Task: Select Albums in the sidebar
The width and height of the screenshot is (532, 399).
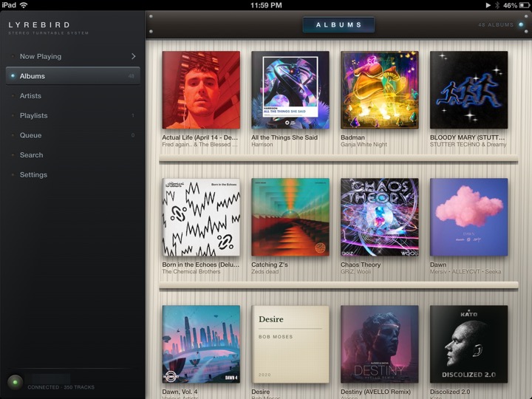Action: click(73, 76)
